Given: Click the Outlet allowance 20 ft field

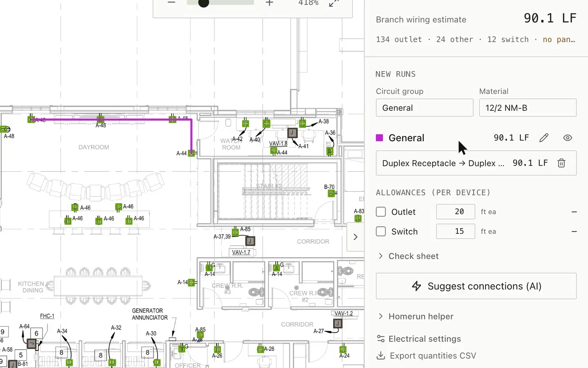Looking at the screenshot, I should point(455,212).
